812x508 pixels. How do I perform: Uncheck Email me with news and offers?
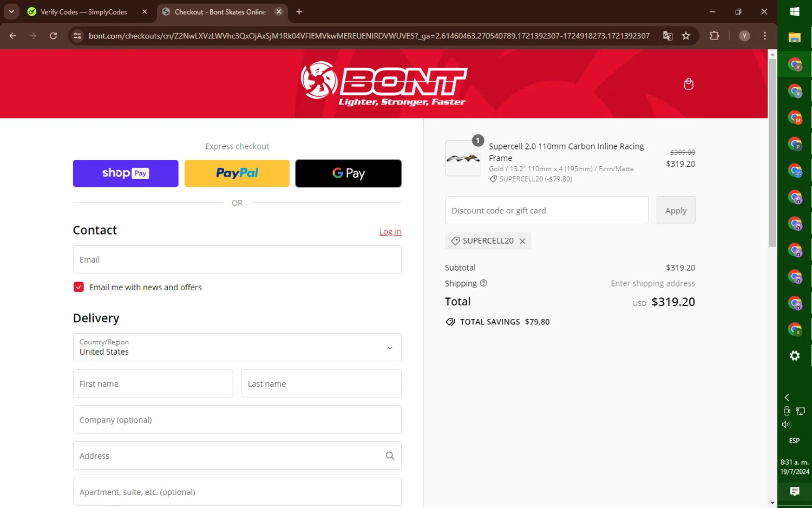[x=78, y=287]
